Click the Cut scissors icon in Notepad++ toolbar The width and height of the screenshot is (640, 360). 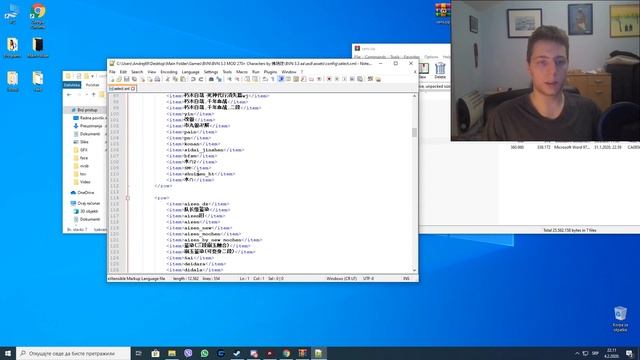[x=168, y=79]
